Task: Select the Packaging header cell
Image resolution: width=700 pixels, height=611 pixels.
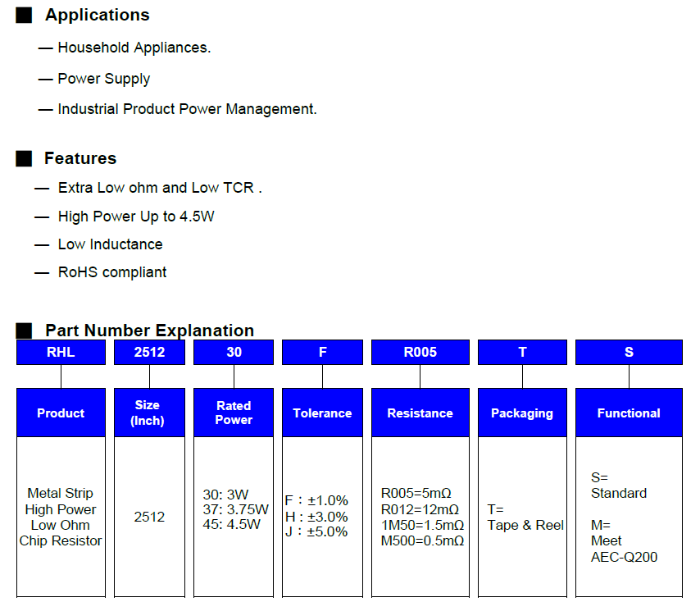Action: 522,413
